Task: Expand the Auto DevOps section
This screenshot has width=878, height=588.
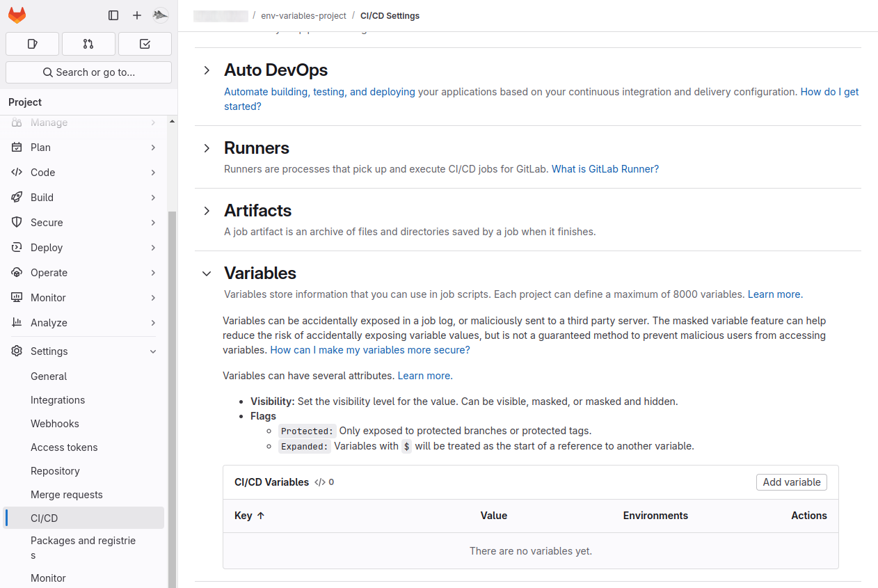Action: pyautogui.click(x=207, y=70)
